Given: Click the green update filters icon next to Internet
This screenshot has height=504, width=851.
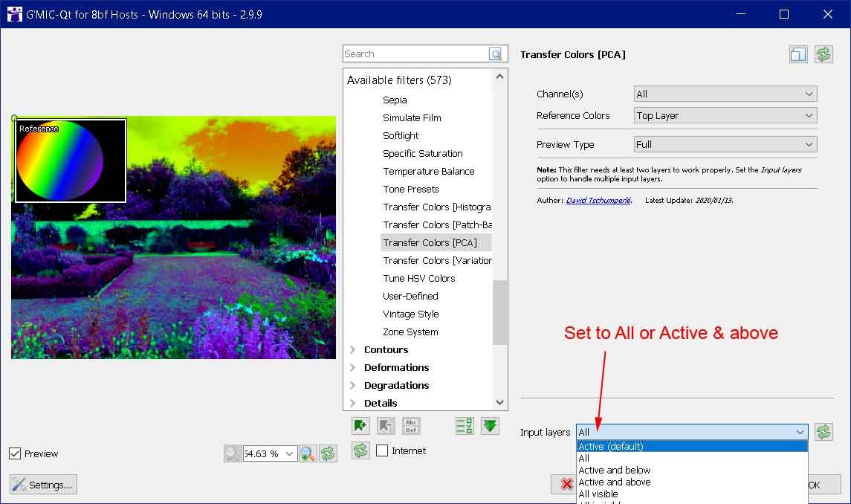Looking at the screenshot, I should click(360, 450).
